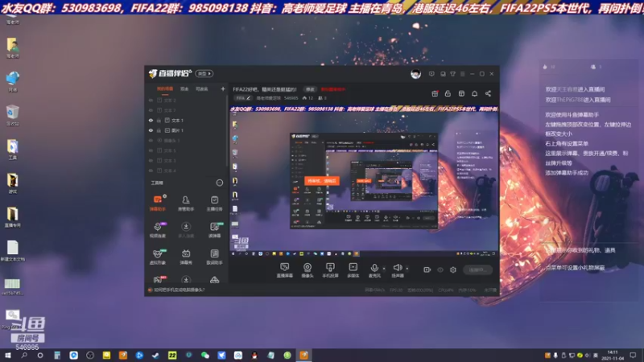Show the hidden source 文本 5
Image resolution: width=644 pixels, height=362 pixels.
(151, 150)
